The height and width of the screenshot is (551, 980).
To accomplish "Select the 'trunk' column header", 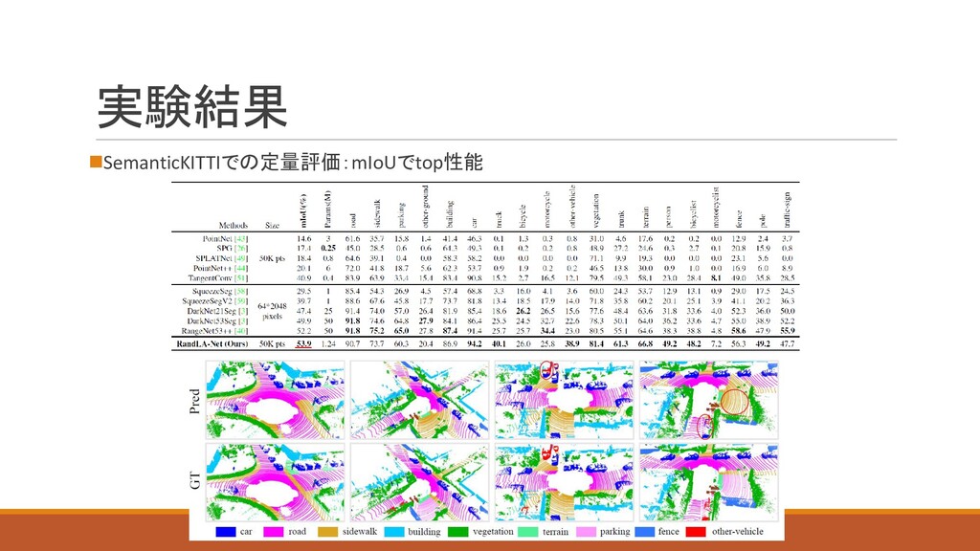I will (620, 219).
